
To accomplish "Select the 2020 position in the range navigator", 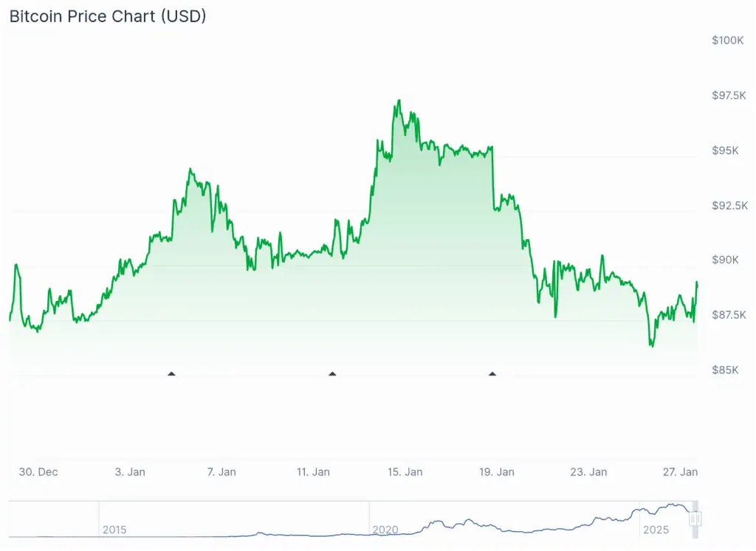I will pos(385,530).
